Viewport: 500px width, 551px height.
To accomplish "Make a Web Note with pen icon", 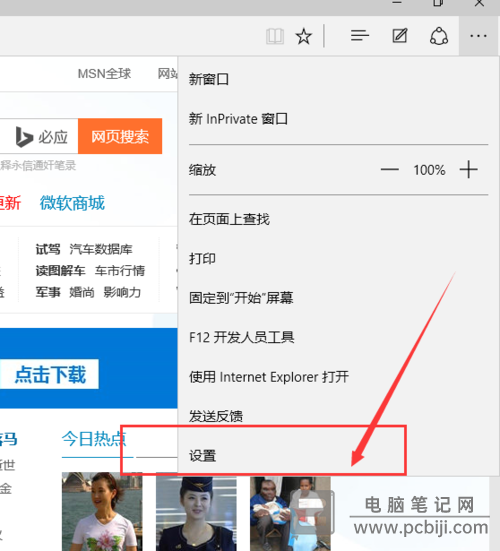I will 400,35.
